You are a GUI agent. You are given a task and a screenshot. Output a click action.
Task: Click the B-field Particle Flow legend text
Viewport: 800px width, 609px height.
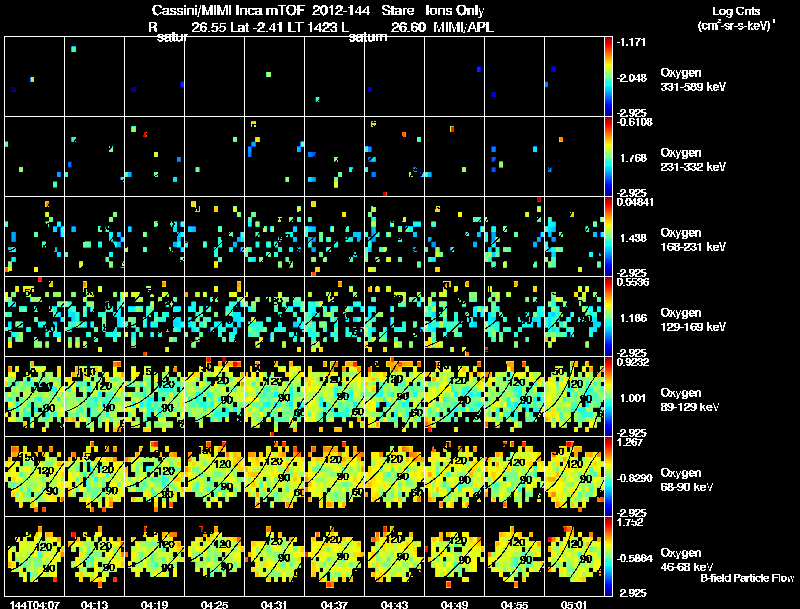(x=747, y=578)
